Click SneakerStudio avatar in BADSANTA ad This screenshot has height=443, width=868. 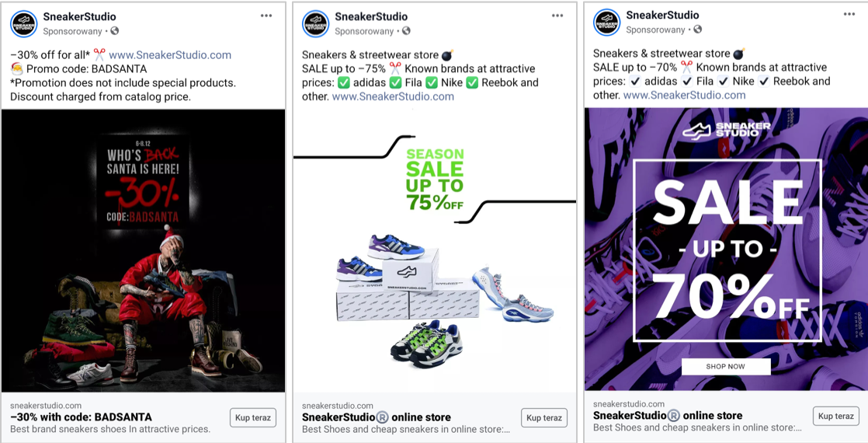pos(24,24)
